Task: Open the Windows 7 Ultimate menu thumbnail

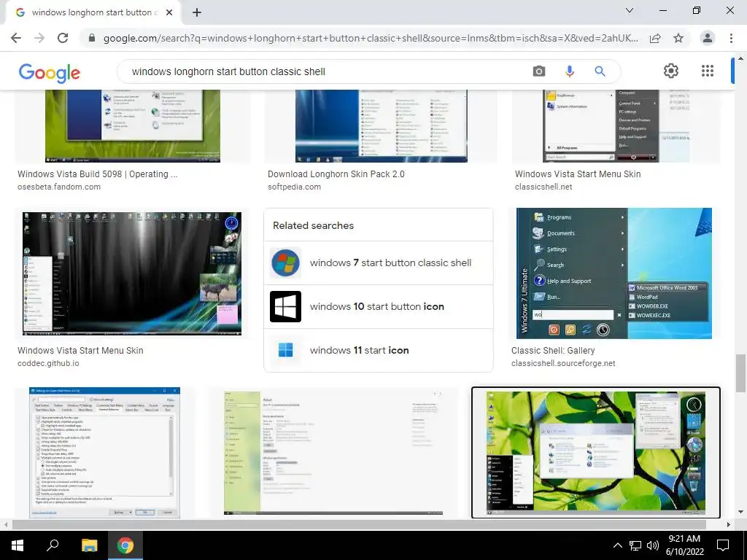Action: point(614,273)
